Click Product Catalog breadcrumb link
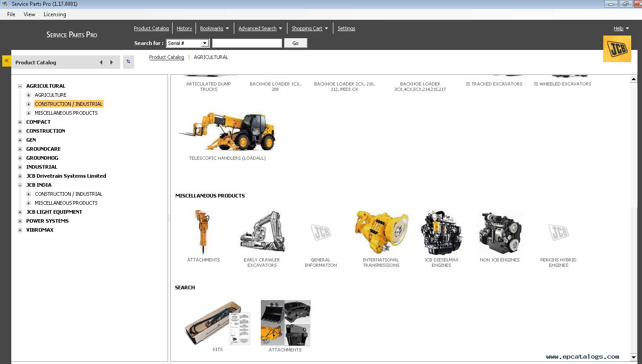This screenshot has width=642, height=364. (167, 57)
